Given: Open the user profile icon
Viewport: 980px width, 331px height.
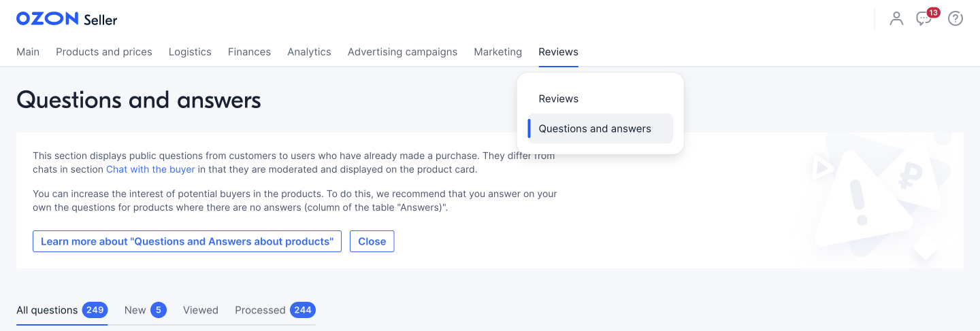Looking at the screenshot, I should (x=896, y=18).
